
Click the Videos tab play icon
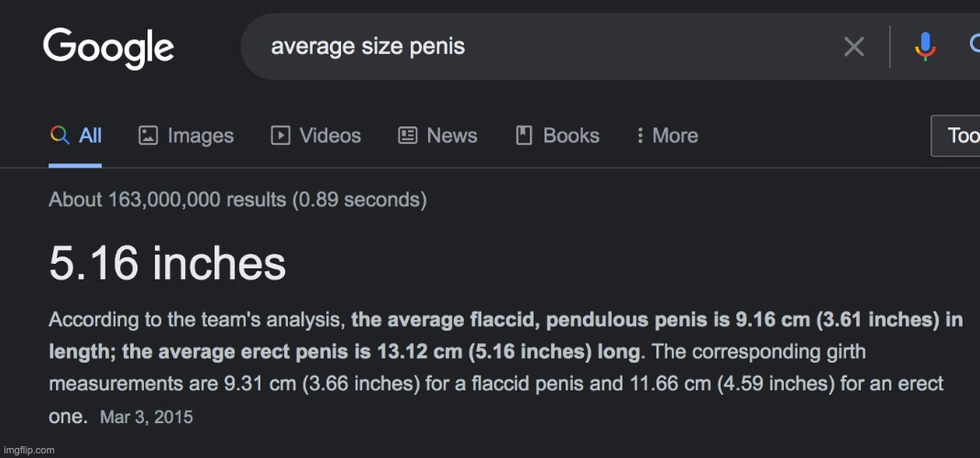[280, 136]
